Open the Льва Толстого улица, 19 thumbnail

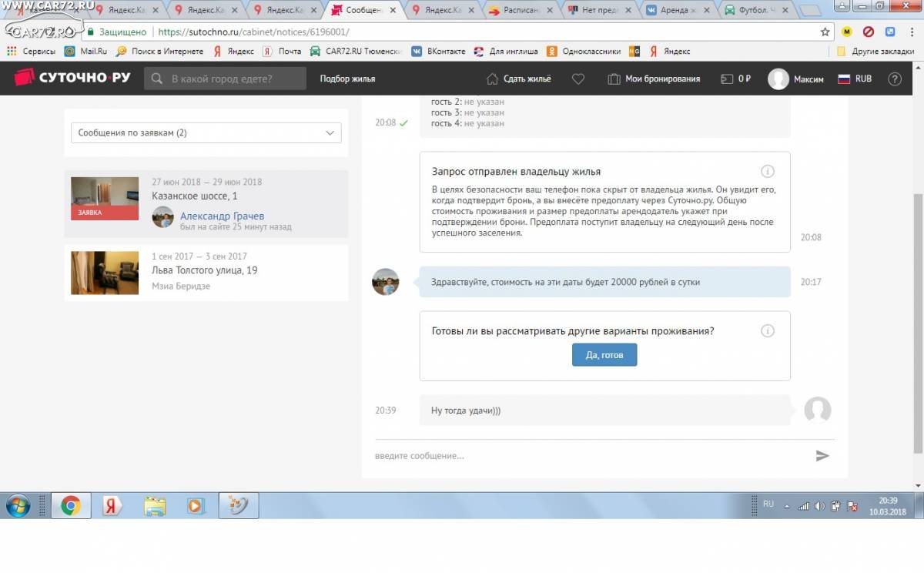click(x=105, y=273)
